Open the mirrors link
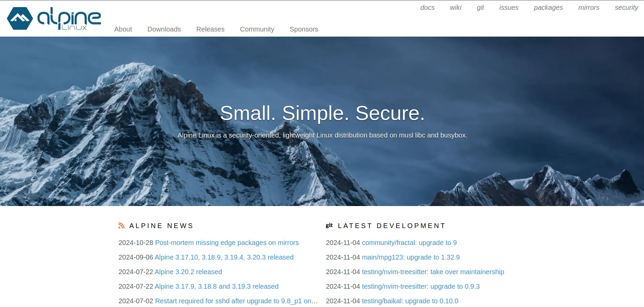 click(x=589, y=7)
